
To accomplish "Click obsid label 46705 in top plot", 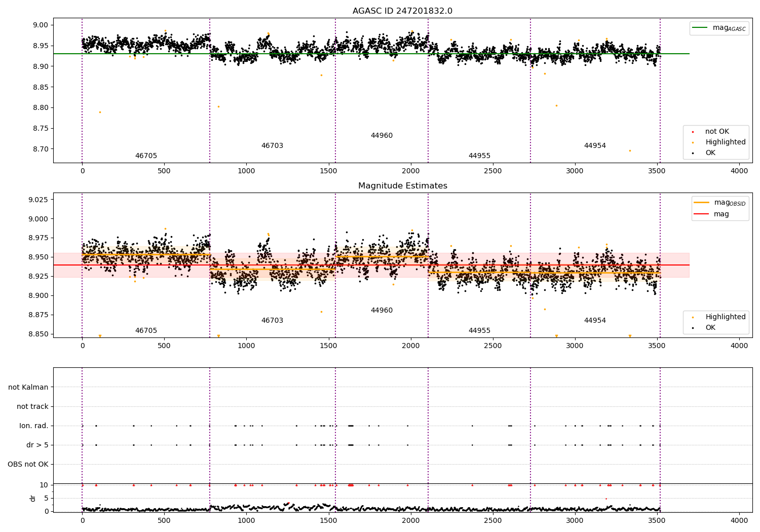I will (146, 156).
